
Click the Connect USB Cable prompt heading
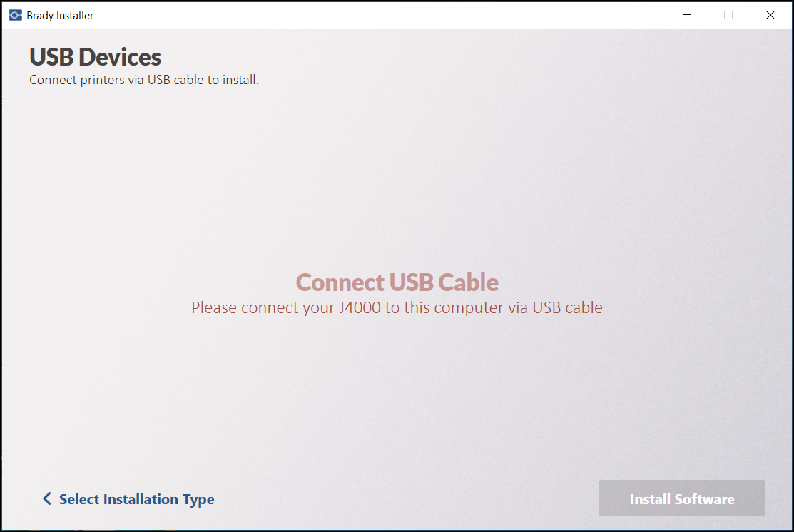(x=397, y=282)
